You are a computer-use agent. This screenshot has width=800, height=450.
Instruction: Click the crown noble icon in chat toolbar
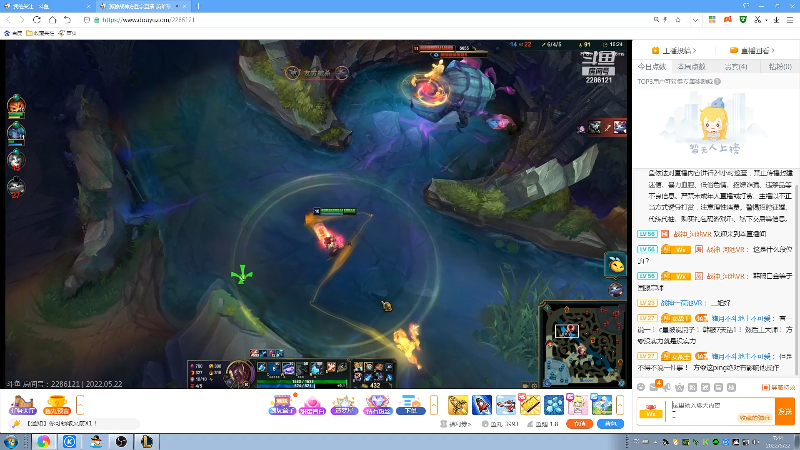[680, 387]
